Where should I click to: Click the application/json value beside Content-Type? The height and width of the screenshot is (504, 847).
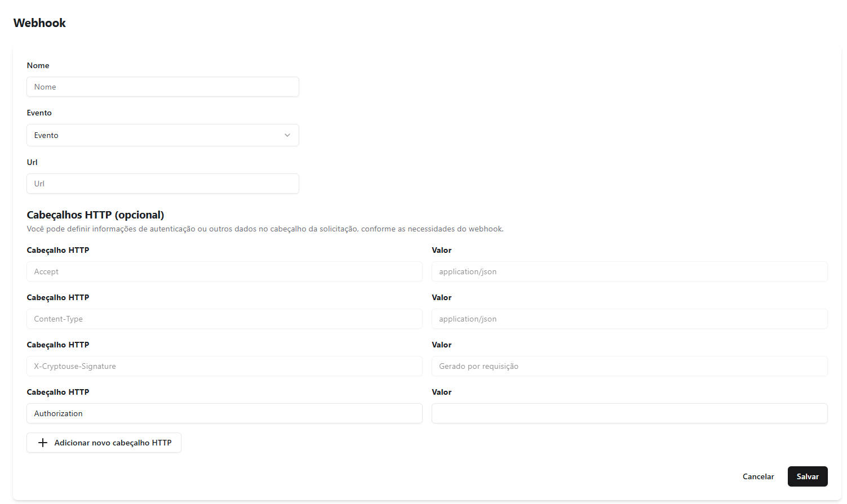[x=629, y=319]
